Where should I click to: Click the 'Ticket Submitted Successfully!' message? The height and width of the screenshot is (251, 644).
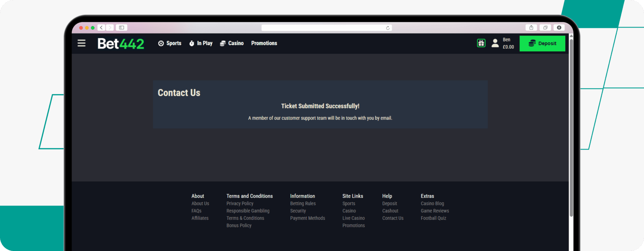point(320,106)
